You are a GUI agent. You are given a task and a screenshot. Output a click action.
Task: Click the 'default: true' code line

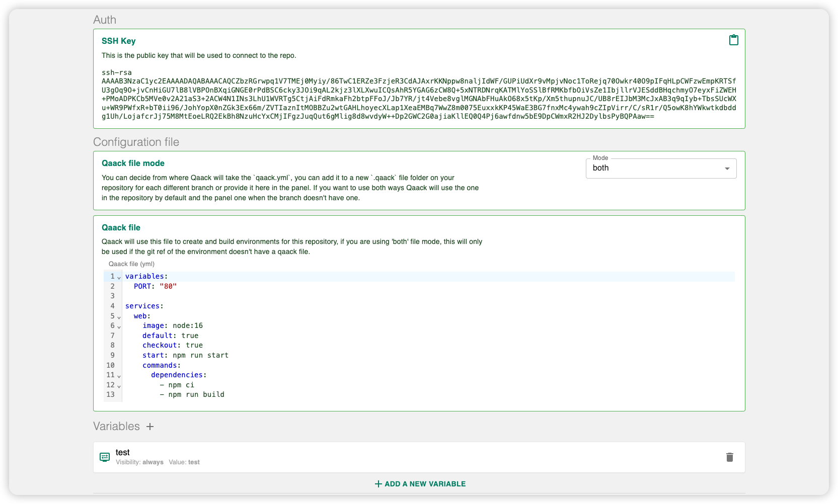coord(170,335)
